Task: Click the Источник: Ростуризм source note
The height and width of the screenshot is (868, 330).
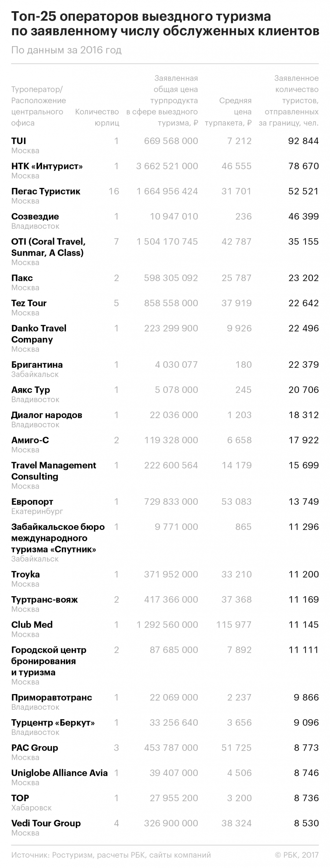Action: click(111, 855)
